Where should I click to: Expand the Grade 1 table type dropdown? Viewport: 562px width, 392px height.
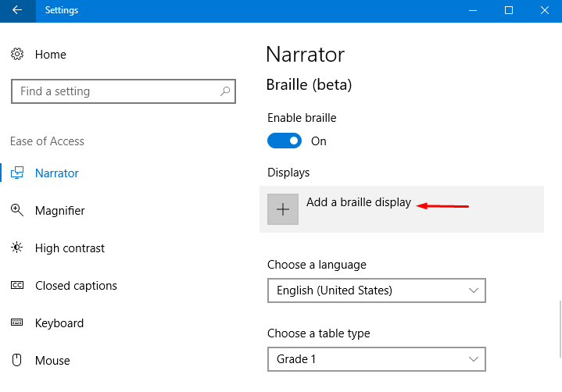376,359
